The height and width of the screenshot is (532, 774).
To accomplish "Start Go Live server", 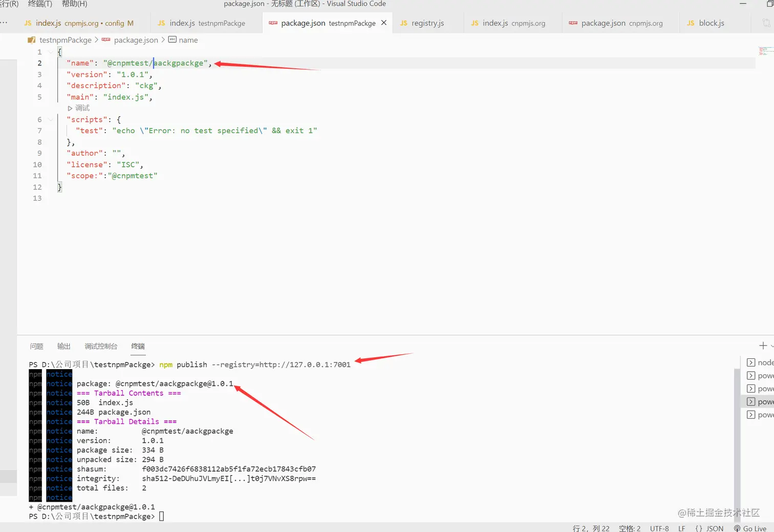I will click(x=750, y=528).
